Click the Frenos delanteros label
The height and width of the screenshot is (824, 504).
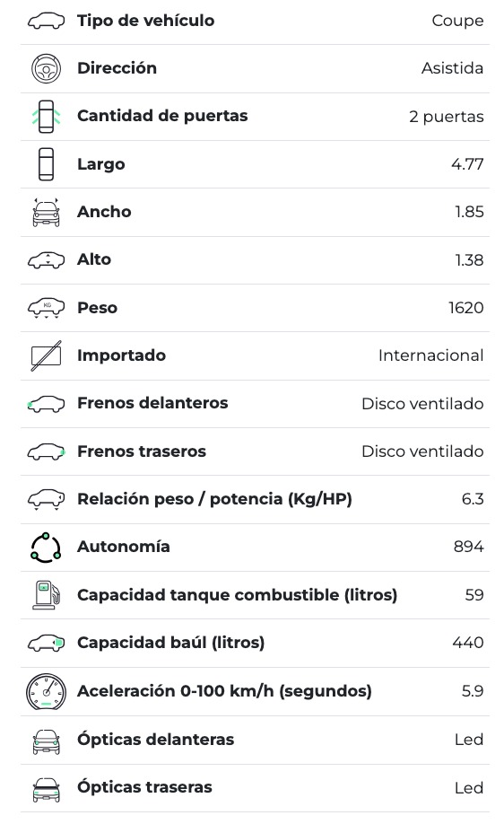click(152, 403)
